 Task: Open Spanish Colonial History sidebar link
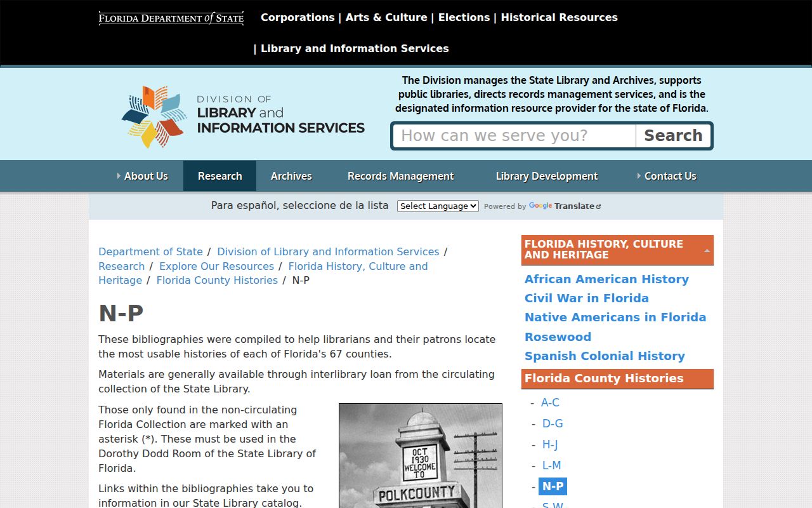[x=605, y=356]
